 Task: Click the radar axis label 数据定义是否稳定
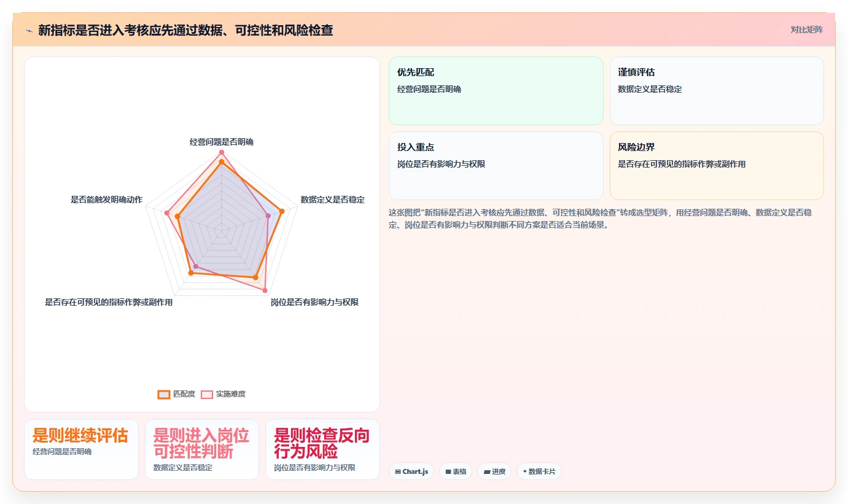coord(332,200)
